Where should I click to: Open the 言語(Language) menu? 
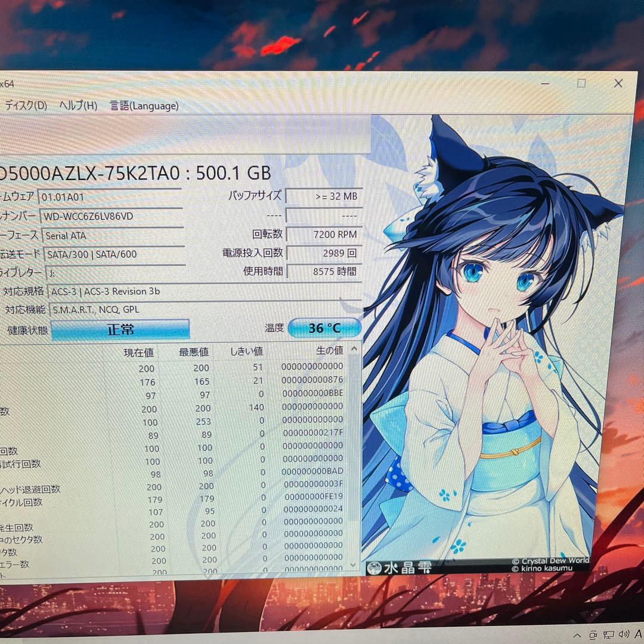(143, 106)
